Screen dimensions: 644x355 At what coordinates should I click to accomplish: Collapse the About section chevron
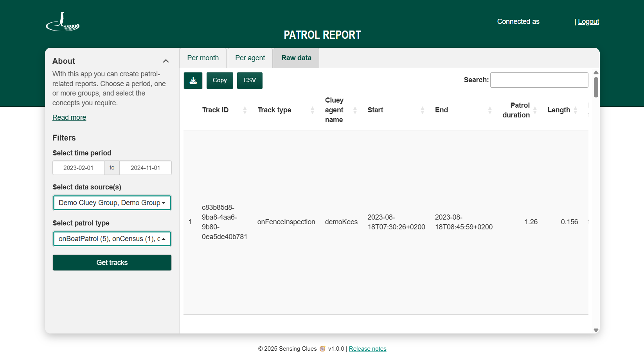click(x=166, y=61)
